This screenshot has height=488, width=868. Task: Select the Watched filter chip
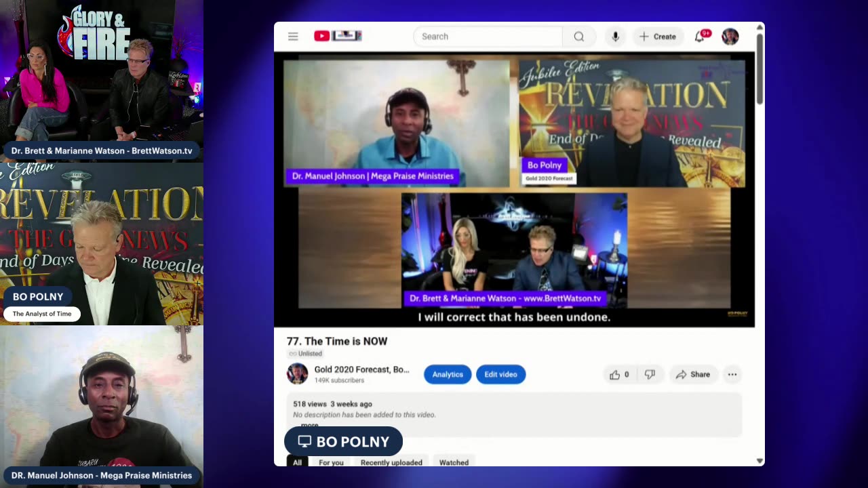tap(454, 462)
